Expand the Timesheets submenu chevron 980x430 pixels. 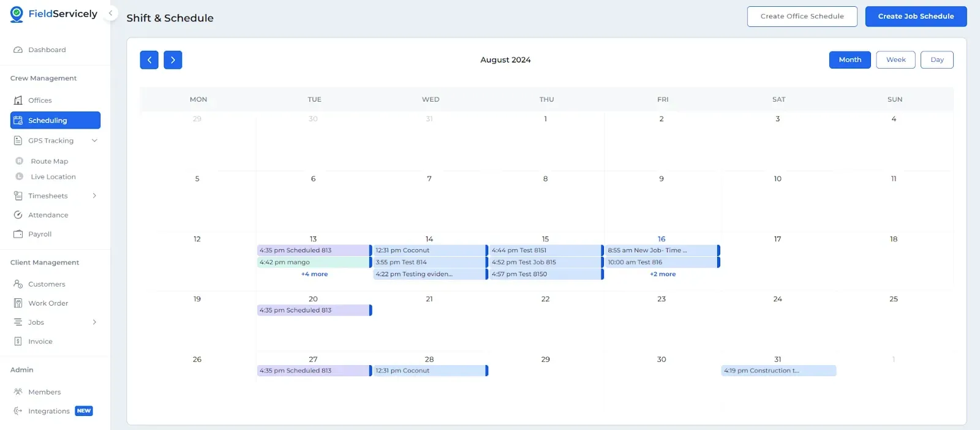click(x=94, y=196)
